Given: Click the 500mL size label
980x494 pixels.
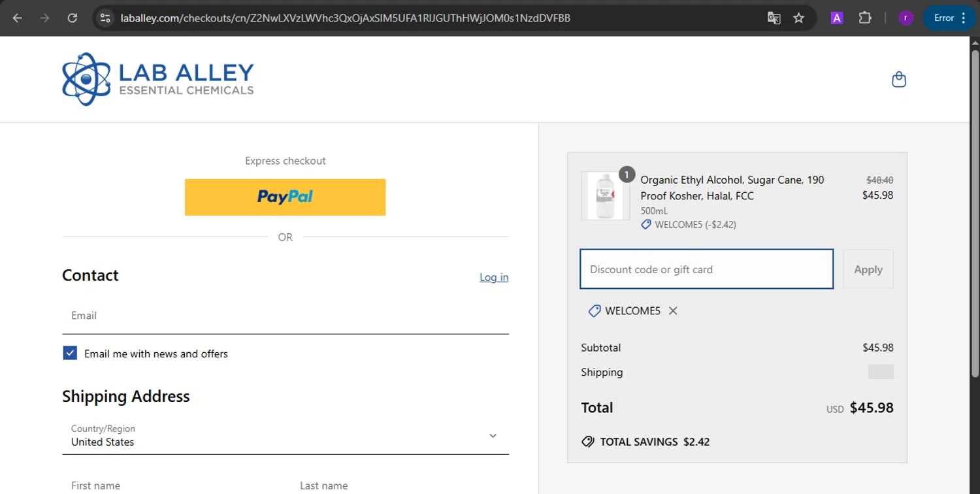Looking at the screenshot, I should pyautogui.click(x=654, y=211).
